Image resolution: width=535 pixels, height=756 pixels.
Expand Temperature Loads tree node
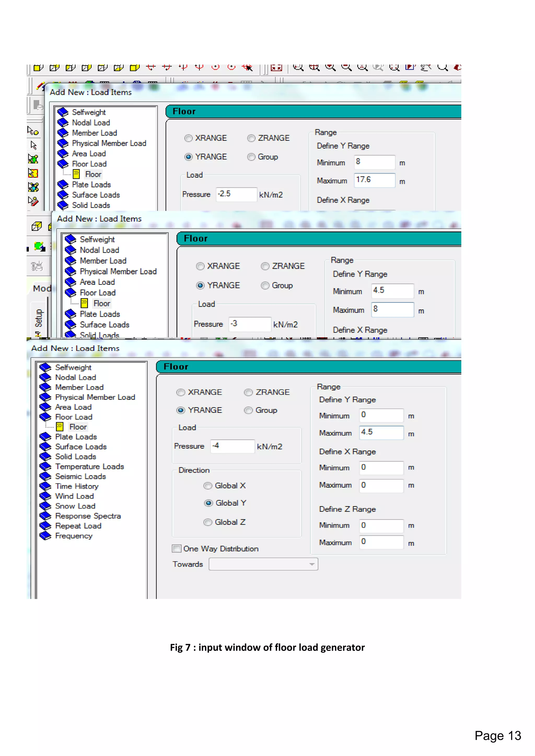click(x=45, y=466)
